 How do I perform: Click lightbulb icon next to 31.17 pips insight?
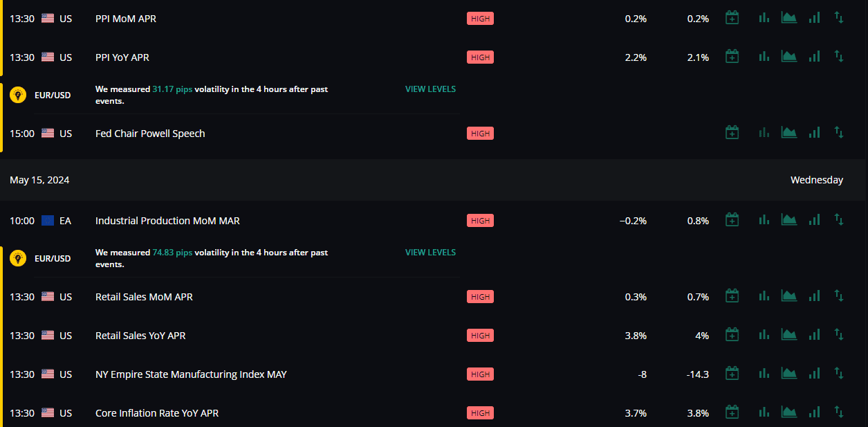[18, 95]
